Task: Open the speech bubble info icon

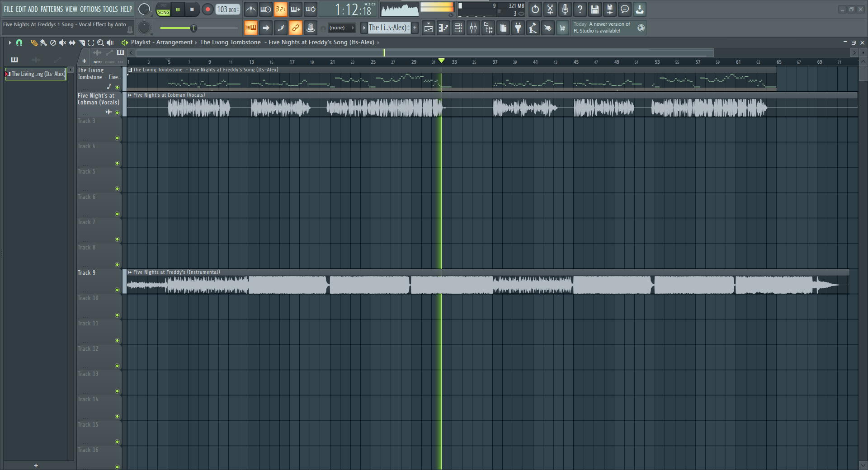Action: (x=625, y=9)
